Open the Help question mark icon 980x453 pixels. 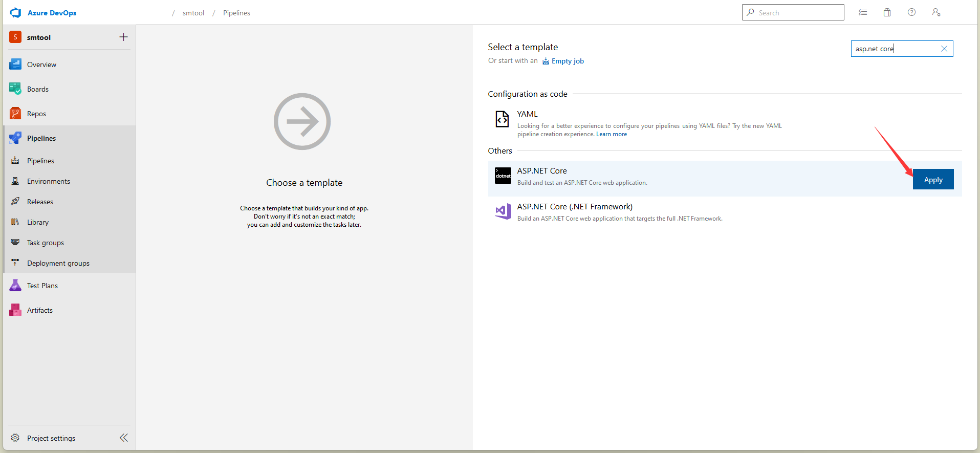pyautogui.click(x=911, y=13)
